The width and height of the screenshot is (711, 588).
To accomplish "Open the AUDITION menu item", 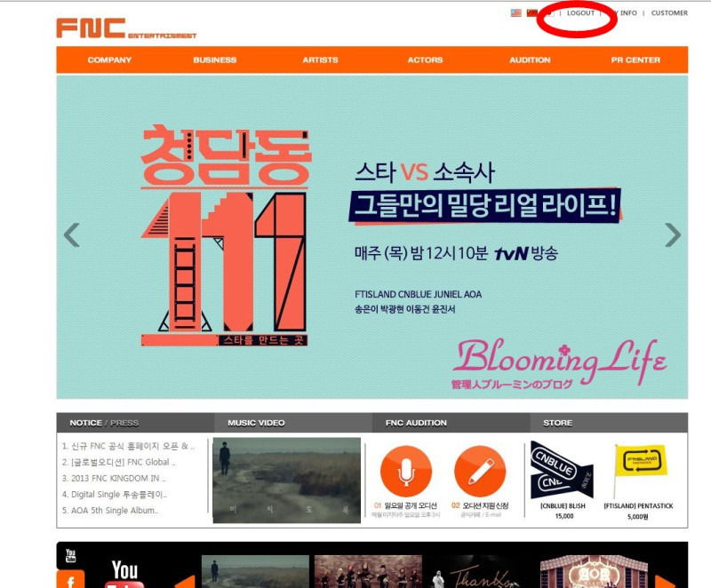I will pyautogui.click(x=530, y=60).
